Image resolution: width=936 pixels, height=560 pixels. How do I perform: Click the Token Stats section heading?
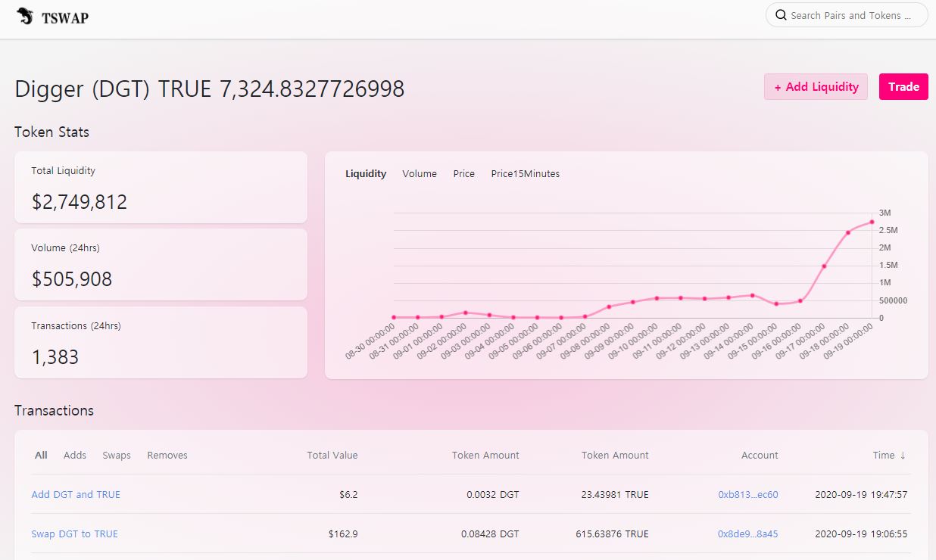[51, 132]
